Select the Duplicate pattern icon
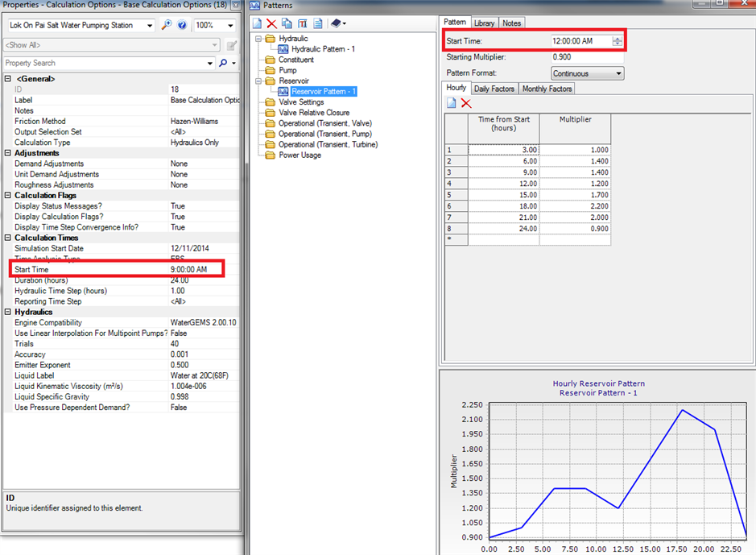The width and height of the screenshot is (756, 555). point(287,24)
